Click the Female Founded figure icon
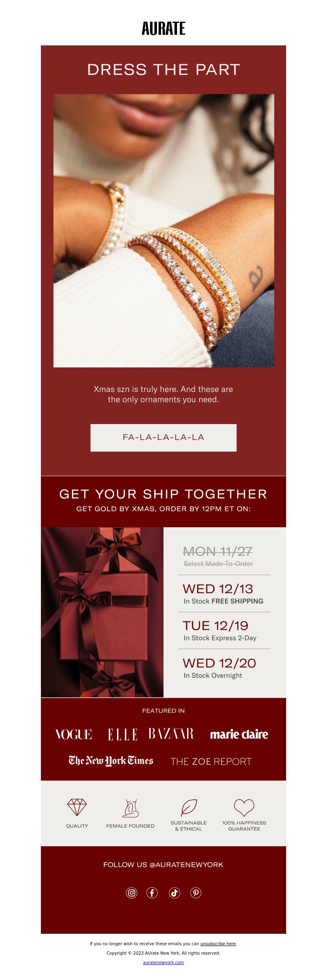This screenshot has height=980, width=327. pos(130,808)
